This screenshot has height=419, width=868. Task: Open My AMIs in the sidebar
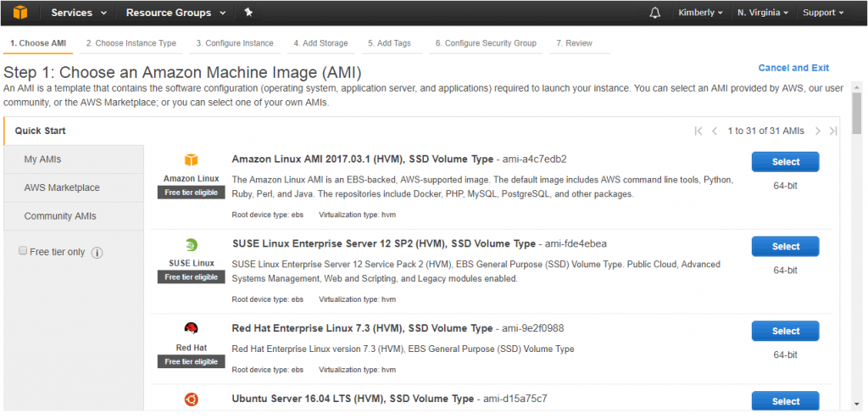pyautogui.click(x=74, y=159)
